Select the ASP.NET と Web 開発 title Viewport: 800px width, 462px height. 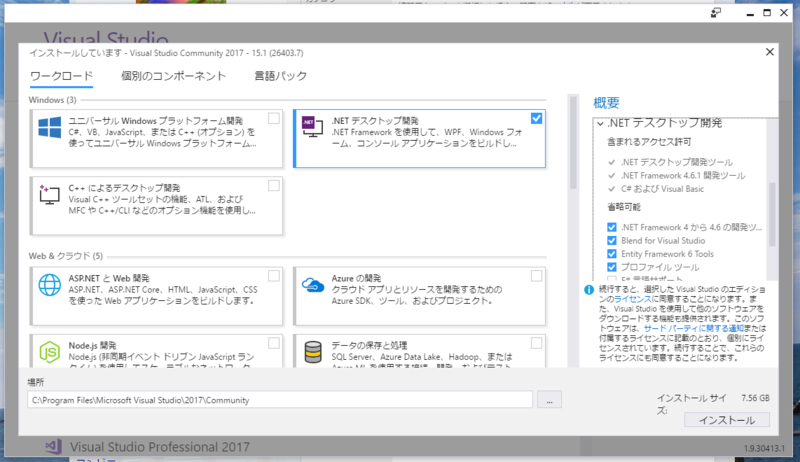tap(109, 278)
